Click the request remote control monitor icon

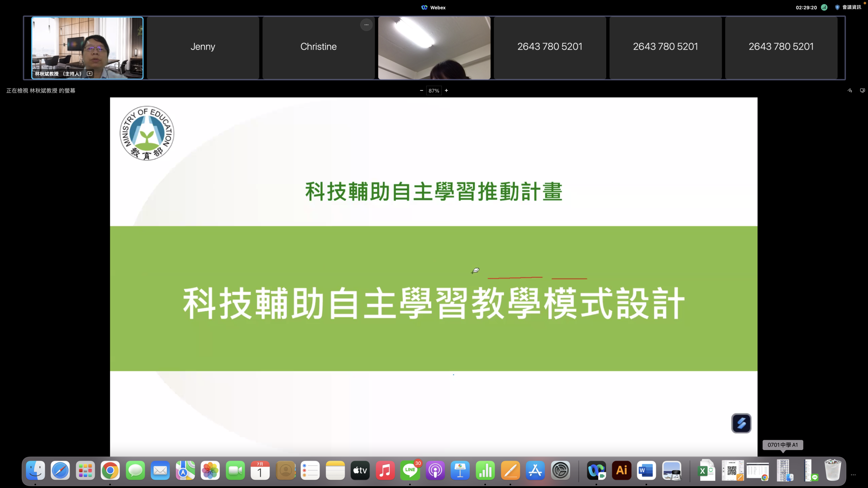(862, 90)
